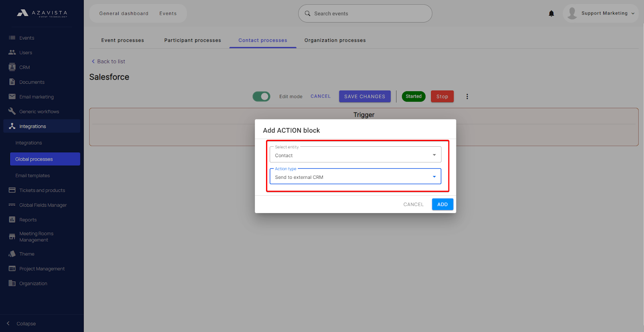Viewport: 644px width, 332px height.
Task: Open the three-dot more options menu
Action: [x=467, y=96]
